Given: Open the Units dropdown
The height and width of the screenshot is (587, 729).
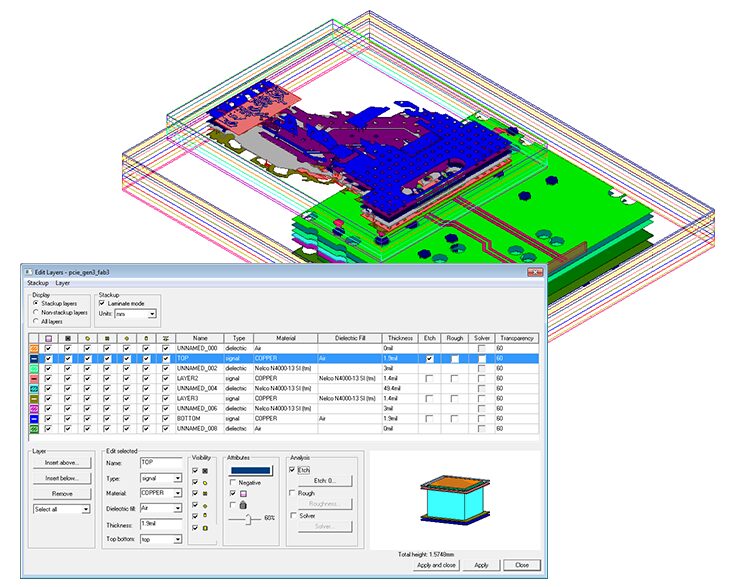Looking at the screenshot, I should click(137, 313).
